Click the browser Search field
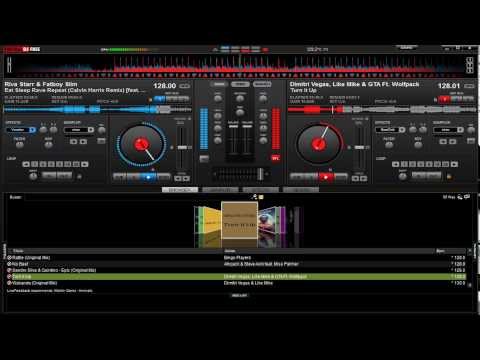480x360 pixels. 137,197
